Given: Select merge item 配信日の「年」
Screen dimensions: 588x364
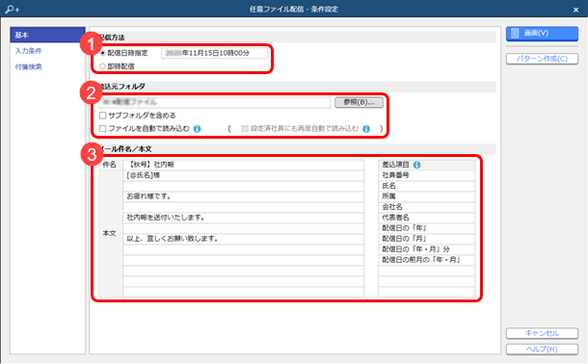Looking at the screenshot, I should coord(426,228).
